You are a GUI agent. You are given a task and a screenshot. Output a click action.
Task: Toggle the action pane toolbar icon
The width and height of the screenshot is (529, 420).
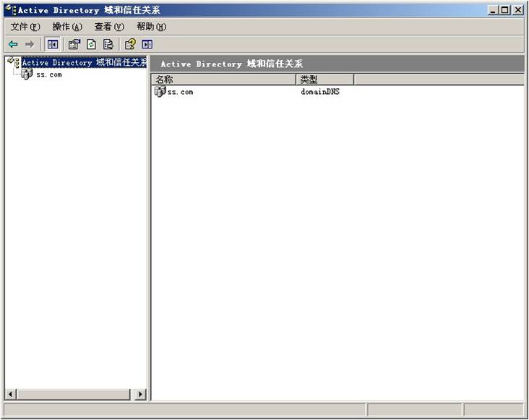click(x=147, y=44)
